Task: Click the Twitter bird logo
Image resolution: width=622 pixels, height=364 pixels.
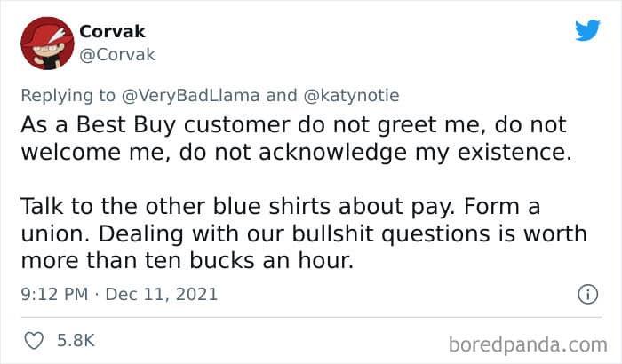Action: (x=586, y=30)
